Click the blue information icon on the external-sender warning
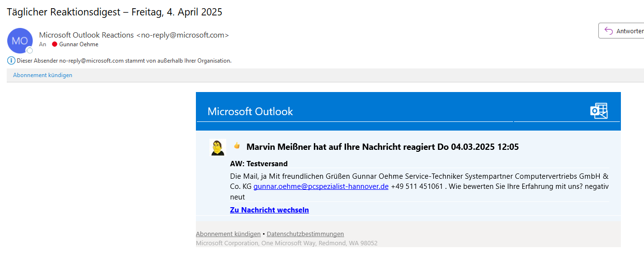The height and width of the screenshot is (278, 644). pyautogui.click(x=11, y=60)
